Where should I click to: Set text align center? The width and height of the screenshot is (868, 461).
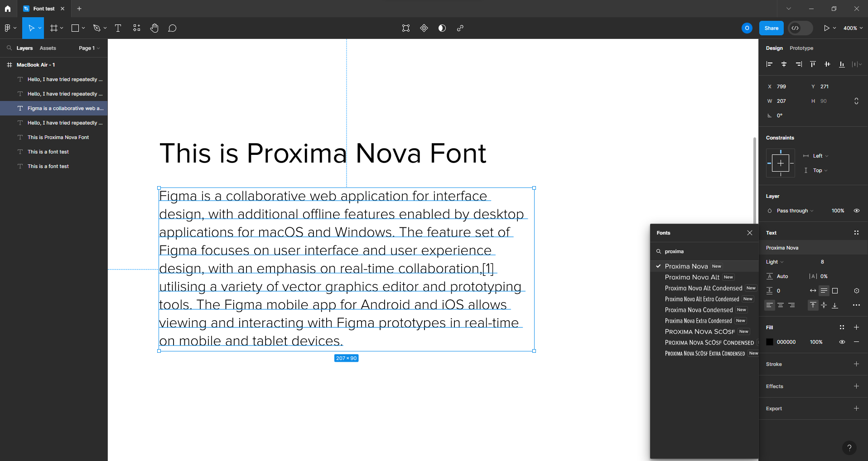click(781, 305)
